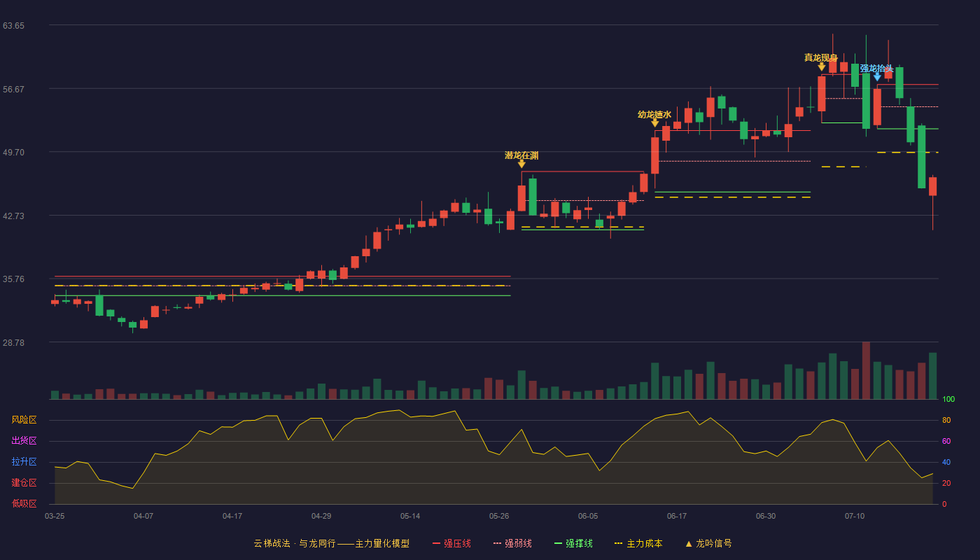Click the 拉升区 zone label
Image resolution: width=980 pixels, height=560 pixels.
click(24, 462)
